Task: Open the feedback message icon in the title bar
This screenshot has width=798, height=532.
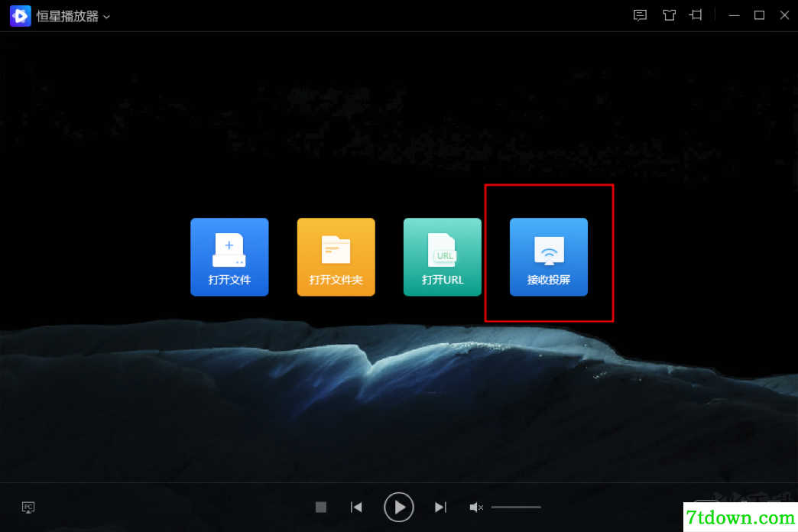Action: 640,15
